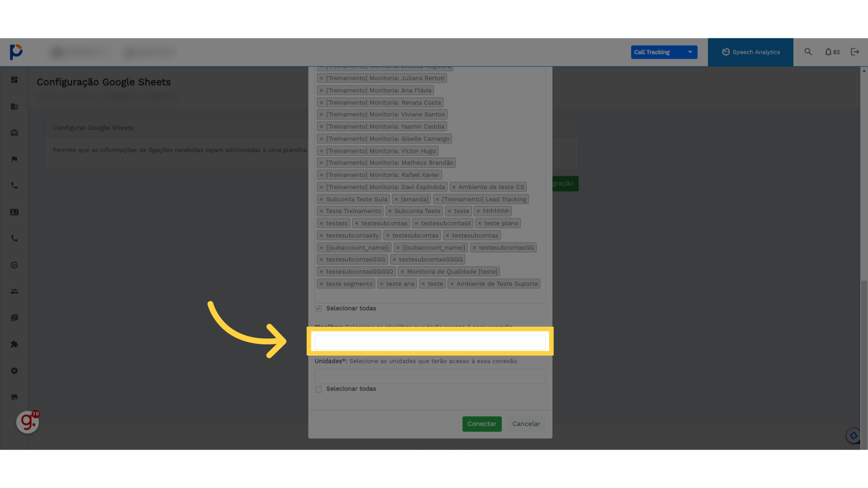The height and width of the screenshot is (488, 868).
Task: Click the Cancelar button
Action: pyautogui.click(x=526, y=424)
